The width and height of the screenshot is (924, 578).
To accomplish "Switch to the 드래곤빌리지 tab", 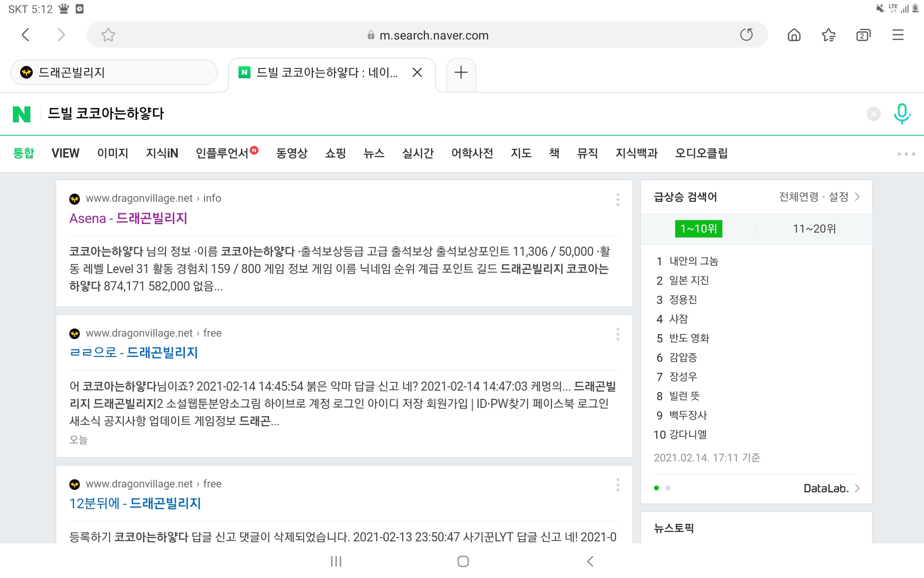I will 114,72.
